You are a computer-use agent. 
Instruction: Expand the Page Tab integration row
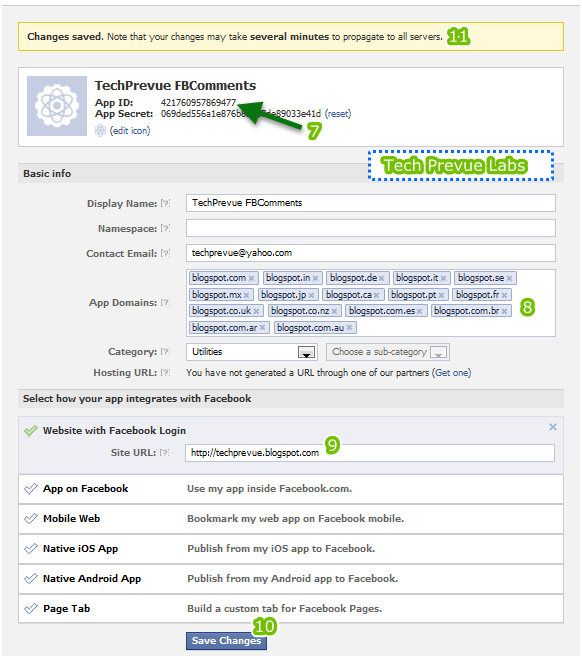tap(291, 609)
